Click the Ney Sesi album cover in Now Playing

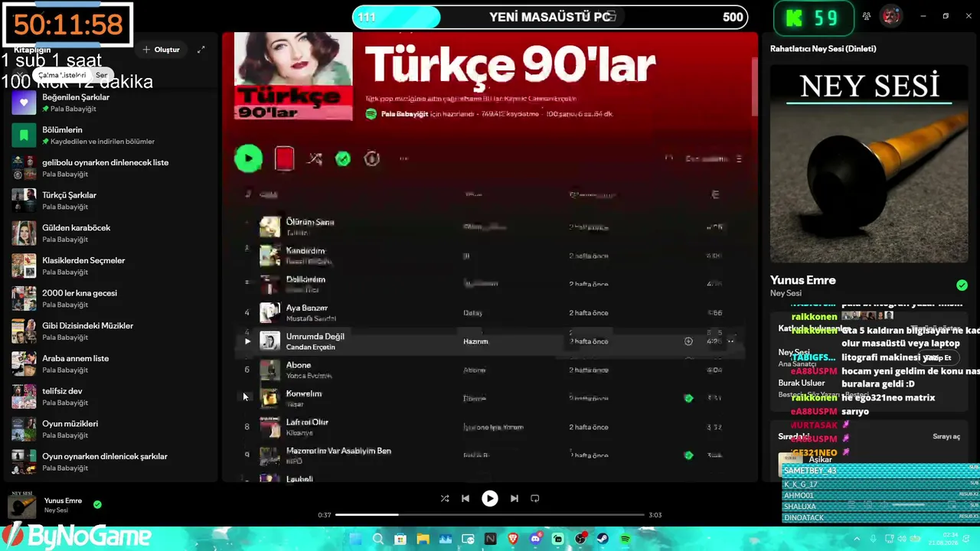coord(869,164)
